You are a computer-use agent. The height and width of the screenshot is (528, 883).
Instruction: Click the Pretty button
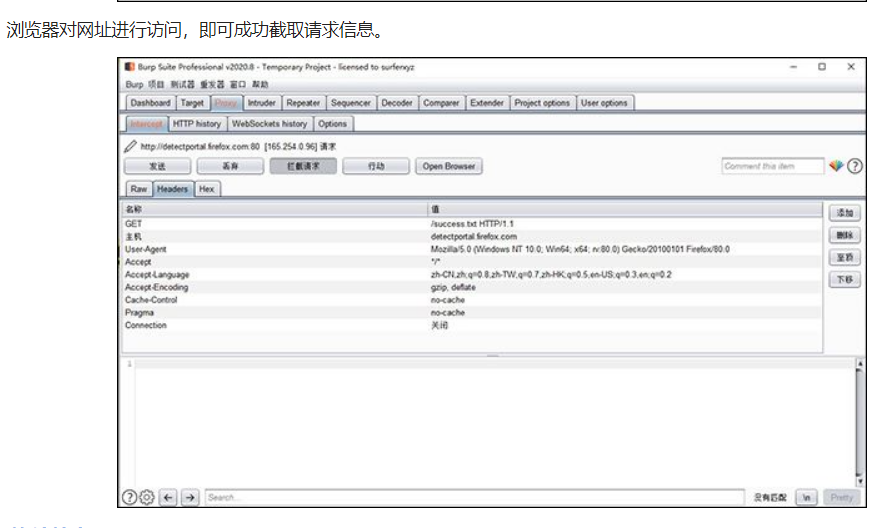[842, 497]
